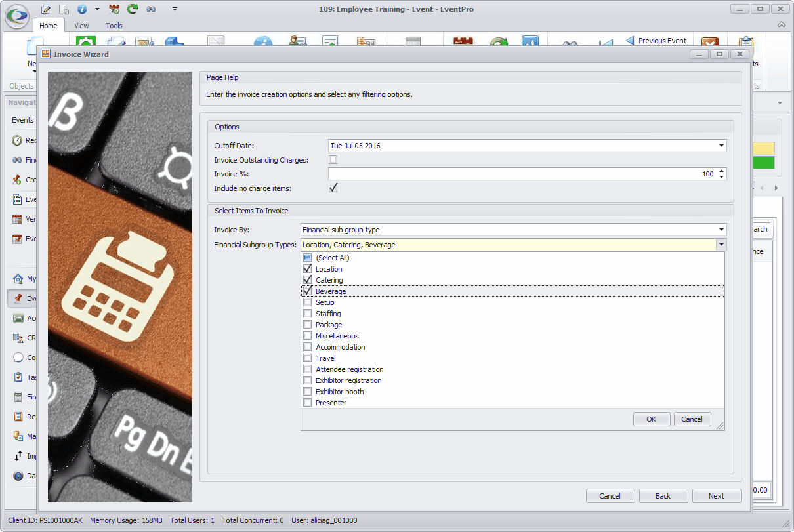Click 'Memory Usage: 158MB' in status bar

click(x=126, y=520)
